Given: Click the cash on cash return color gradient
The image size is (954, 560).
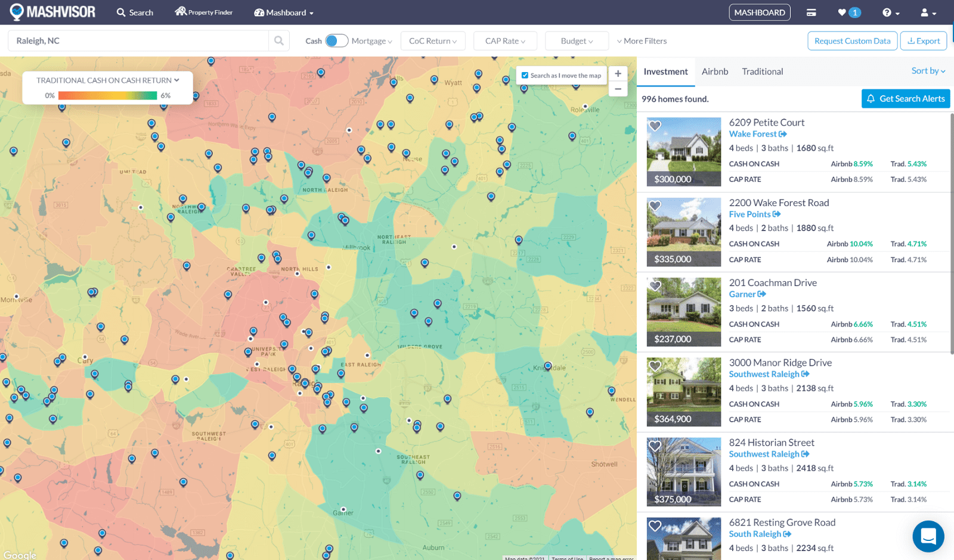Looking at the screenshot, I should [x=107, y=95].
